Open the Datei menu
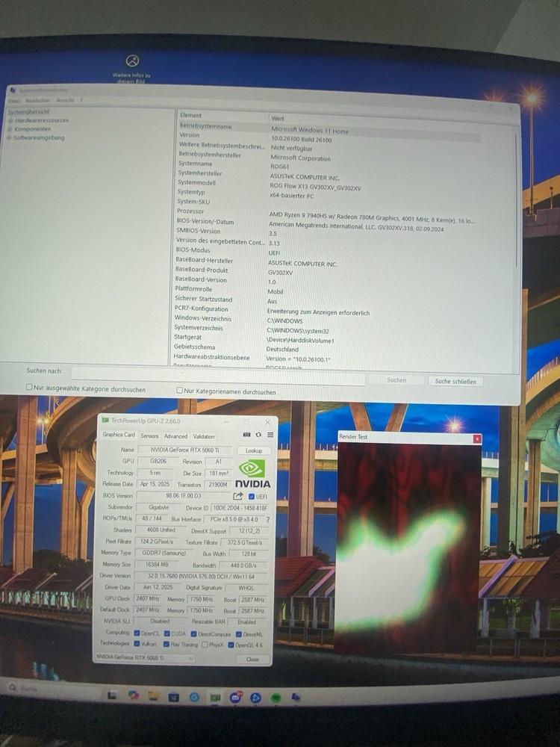Image resolution: width=560 pixels, height=747 pixels. [13, 101]
